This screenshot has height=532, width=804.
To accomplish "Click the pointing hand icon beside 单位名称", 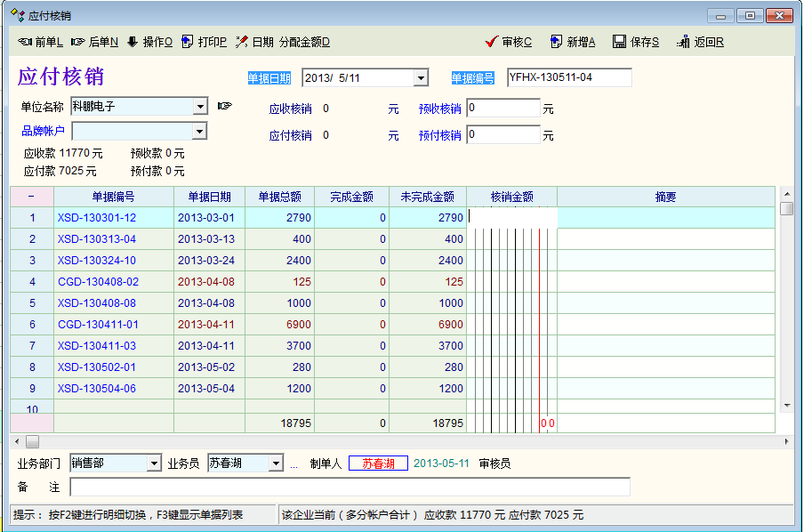I will tap(224, 107).
